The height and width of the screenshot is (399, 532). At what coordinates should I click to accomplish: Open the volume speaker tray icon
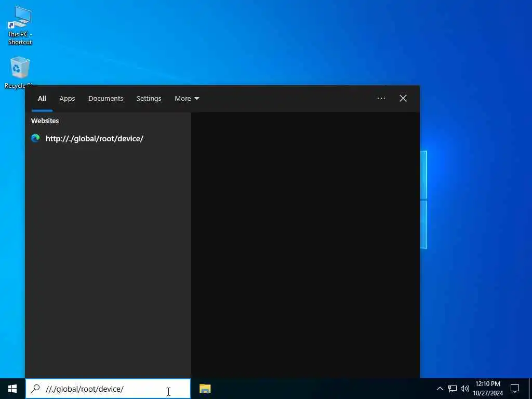[465, 389]
